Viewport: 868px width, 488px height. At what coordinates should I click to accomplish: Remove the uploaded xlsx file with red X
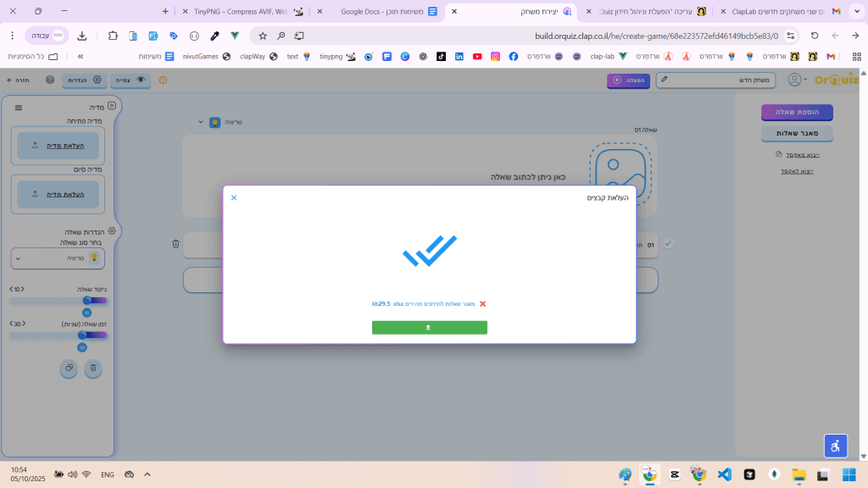point(482,303)
